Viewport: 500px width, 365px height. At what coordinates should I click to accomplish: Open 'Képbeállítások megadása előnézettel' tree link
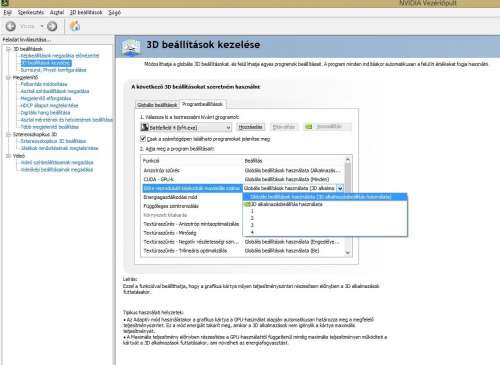[60, 56]
